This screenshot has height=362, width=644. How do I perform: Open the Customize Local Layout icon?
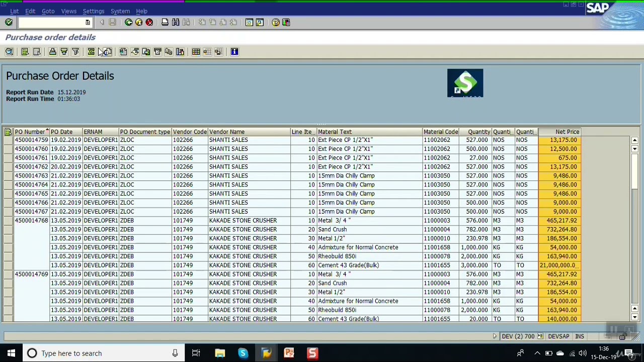click(x=286, y=22)
